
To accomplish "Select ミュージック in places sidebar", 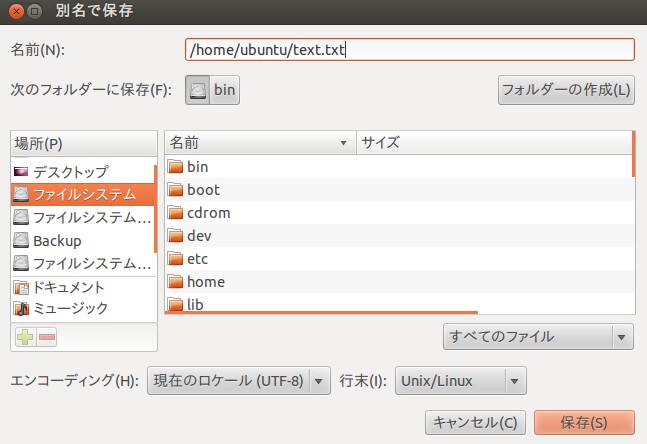I will pyautogui.click(x=70, y=308).
